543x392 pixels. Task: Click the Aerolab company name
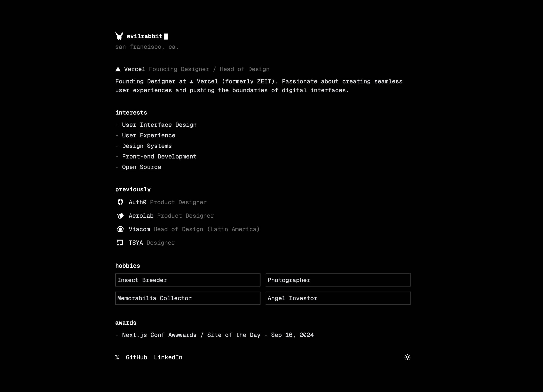(141, 216)
